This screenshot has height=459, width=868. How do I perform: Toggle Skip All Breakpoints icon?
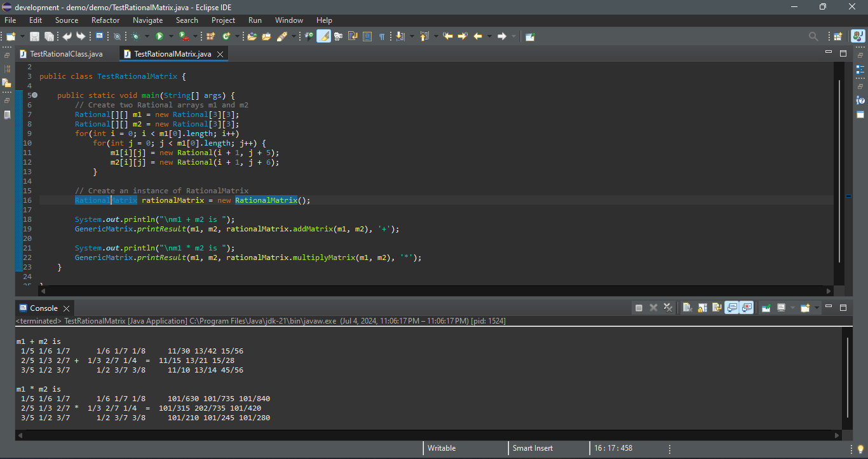click(117, 36)
